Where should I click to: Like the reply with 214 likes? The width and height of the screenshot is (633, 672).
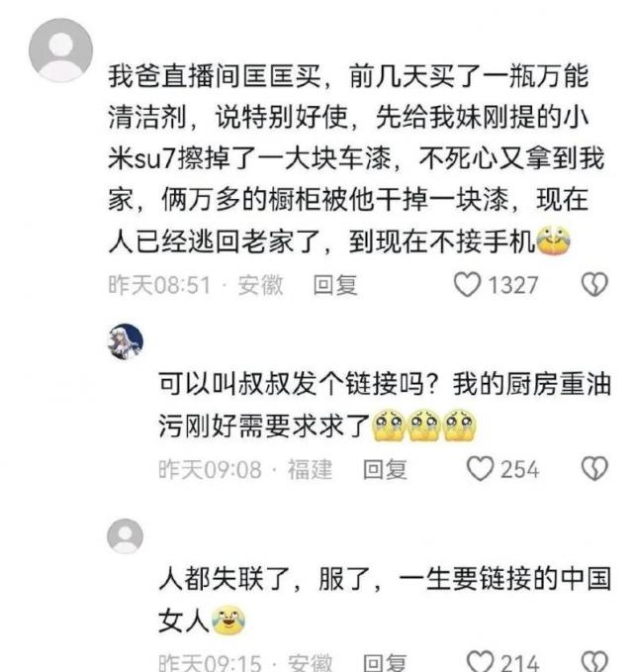pyautogui.click(x=480, y=661)
